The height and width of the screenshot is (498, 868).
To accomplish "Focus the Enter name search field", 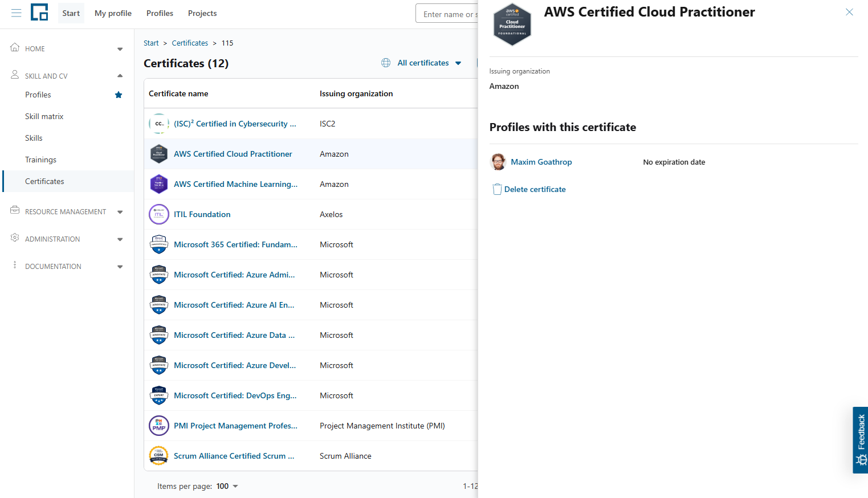I will [447, 14].
